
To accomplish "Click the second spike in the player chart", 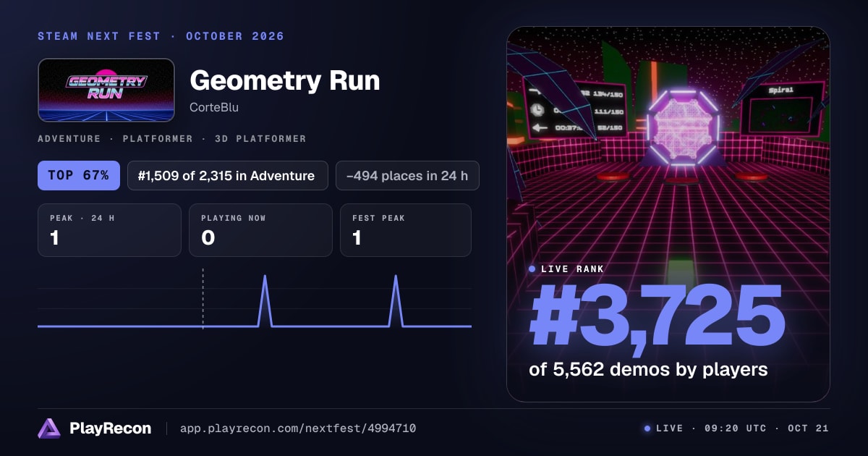I will tap(396, 300).
